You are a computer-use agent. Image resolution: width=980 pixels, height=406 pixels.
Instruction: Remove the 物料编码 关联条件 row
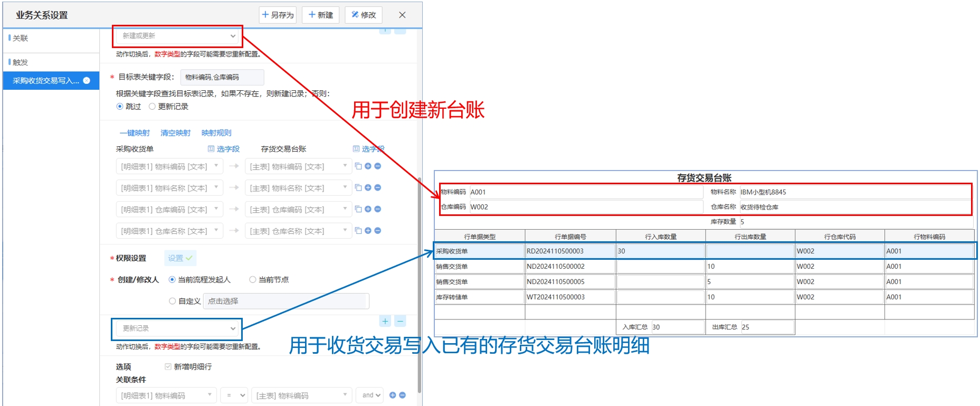click(402, 395)
